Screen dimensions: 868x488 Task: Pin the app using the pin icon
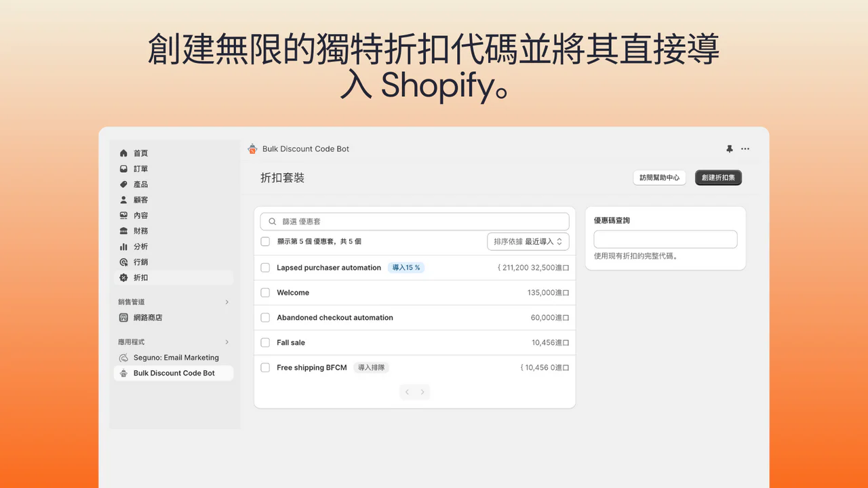point(730,149)
